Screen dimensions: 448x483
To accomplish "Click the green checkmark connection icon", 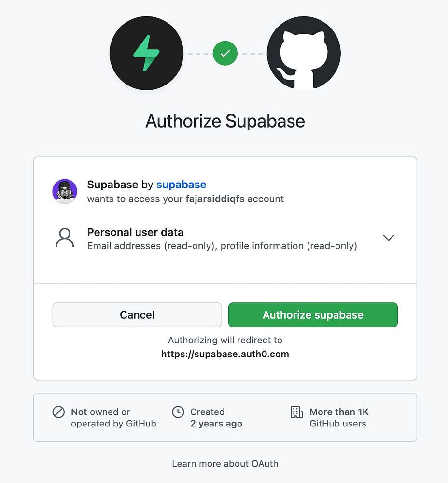I will tap(225, 53).
